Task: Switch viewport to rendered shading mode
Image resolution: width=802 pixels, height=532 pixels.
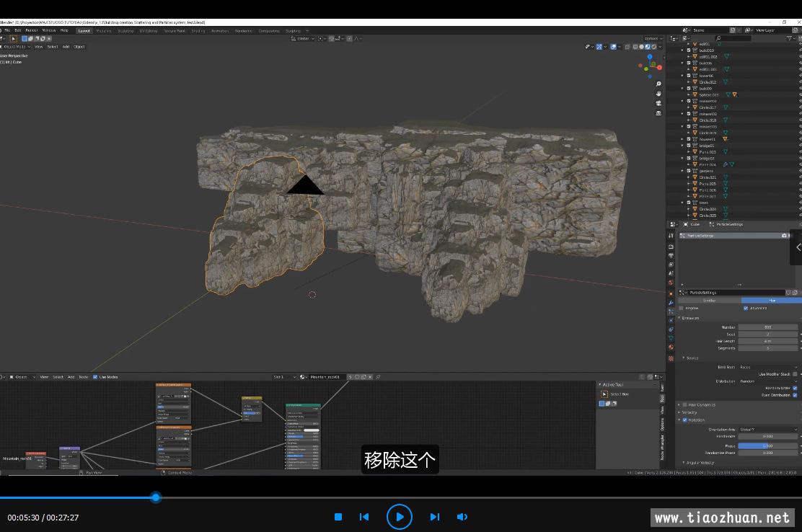Action: coord(653,47)
